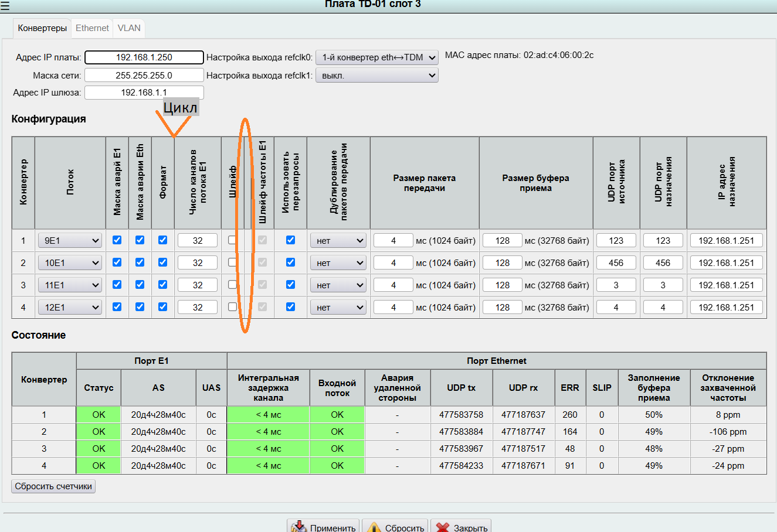777x532 pixels.
Task: Toggle Формат checkbox for converter 1
Action: click(163, 240)
